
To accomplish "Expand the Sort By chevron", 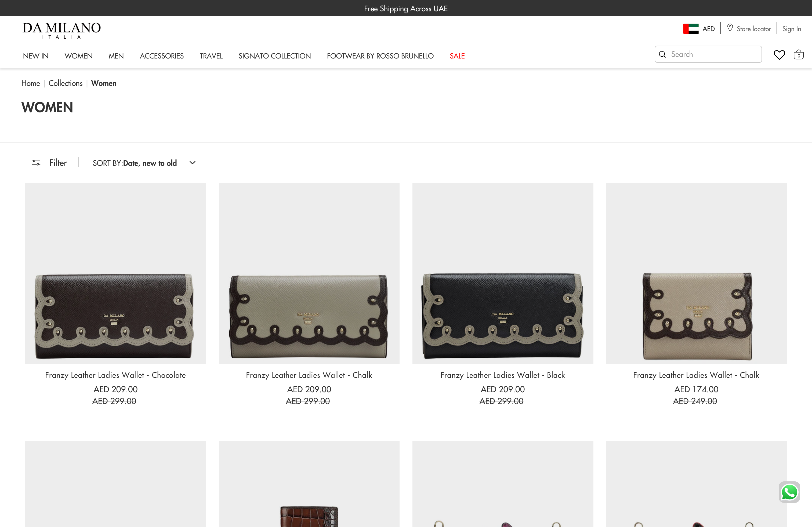I will pyautogui.click(x=193, y=163).
